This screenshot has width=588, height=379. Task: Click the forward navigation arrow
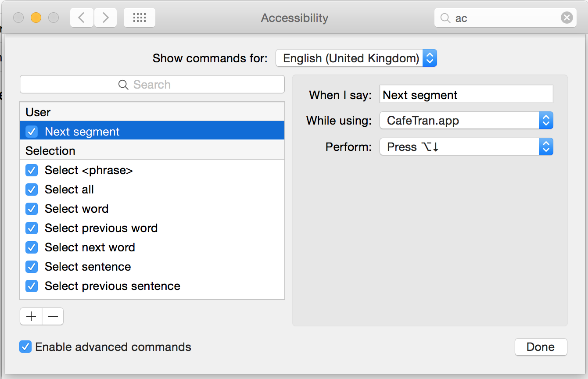coord(105,18)
